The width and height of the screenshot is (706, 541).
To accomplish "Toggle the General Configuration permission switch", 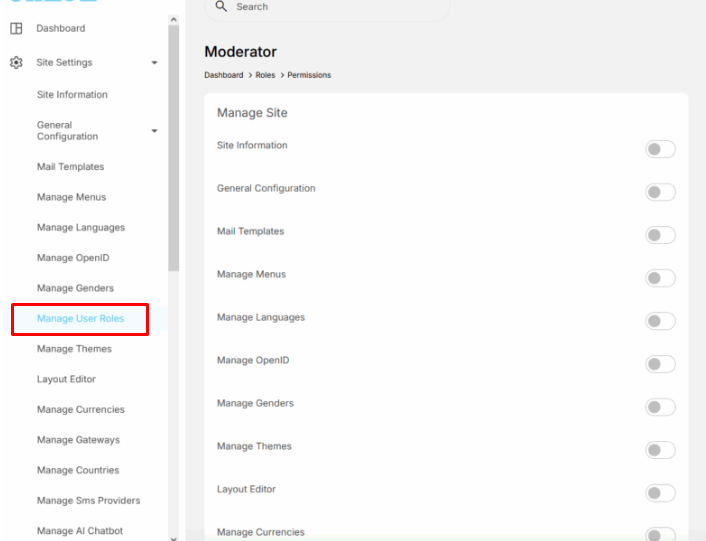I will [660, 192].
